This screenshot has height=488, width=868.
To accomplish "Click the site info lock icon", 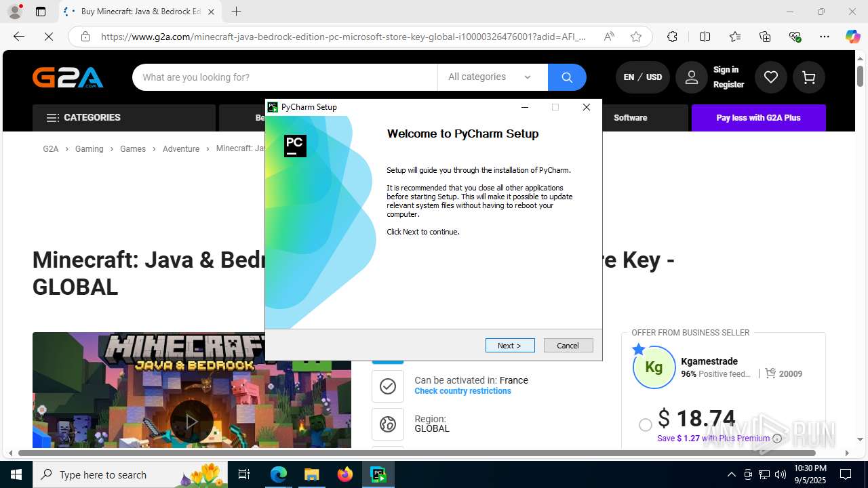I will pyautogui.click(x=85, y=37).
